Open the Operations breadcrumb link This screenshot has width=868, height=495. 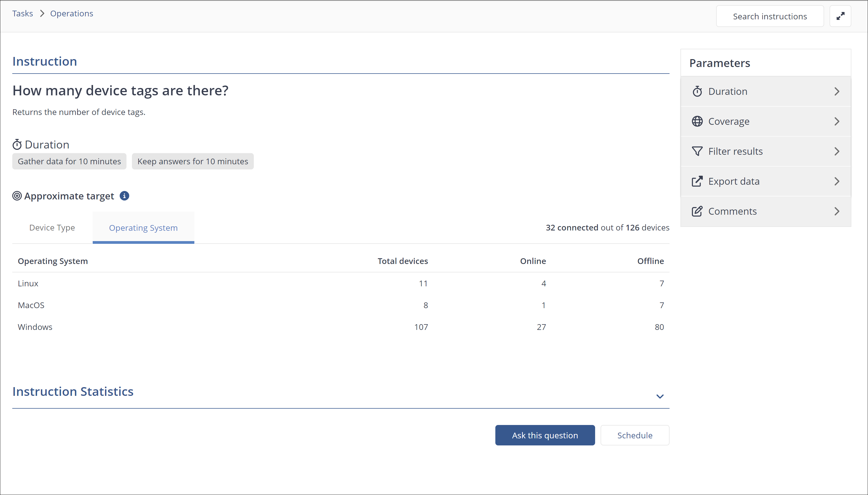[71, 14]
